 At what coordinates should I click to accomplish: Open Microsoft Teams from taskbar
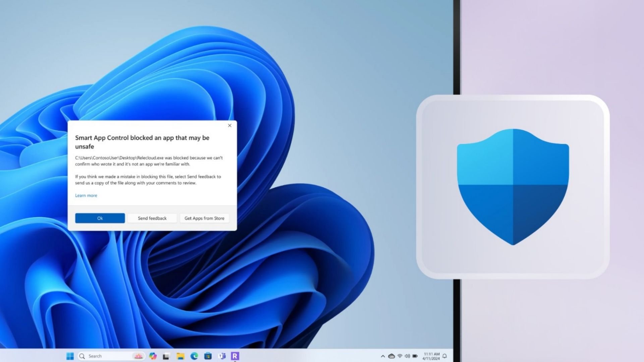(x=222, y=356)
